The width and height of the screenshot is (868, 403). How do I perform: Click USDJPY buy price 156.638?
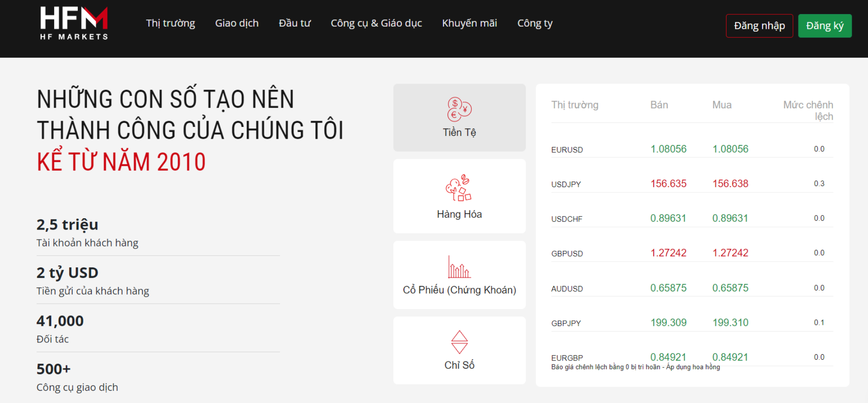pos(730,184)
